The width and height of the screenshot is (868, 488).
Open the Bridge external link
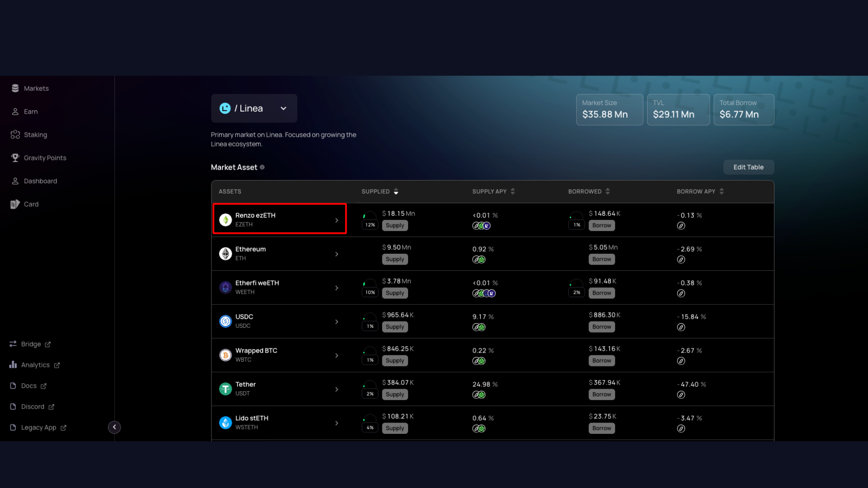click(30, 344)
